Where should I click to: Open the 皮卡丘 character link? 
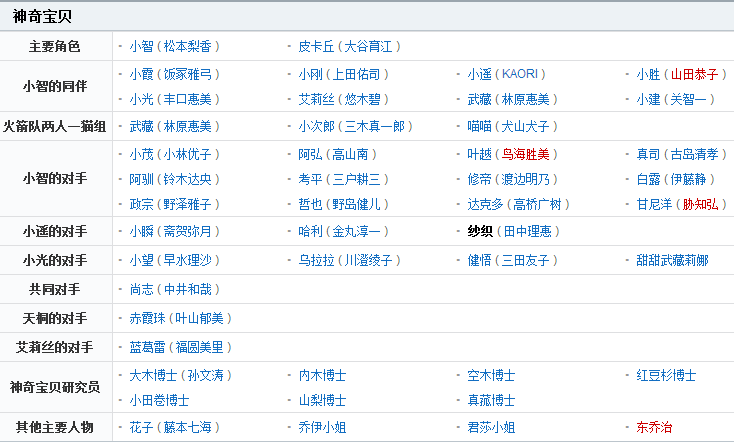pos(316,46)
